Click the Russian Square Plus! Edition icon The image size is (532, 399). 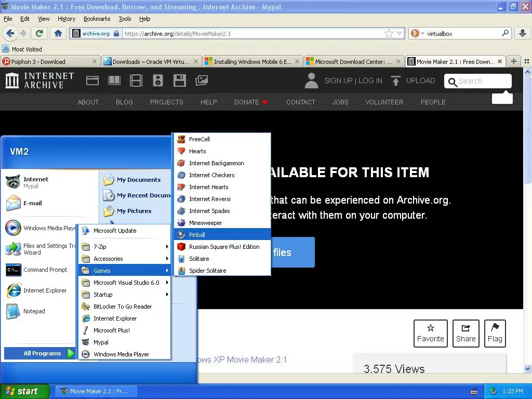(x=181, y=247)
